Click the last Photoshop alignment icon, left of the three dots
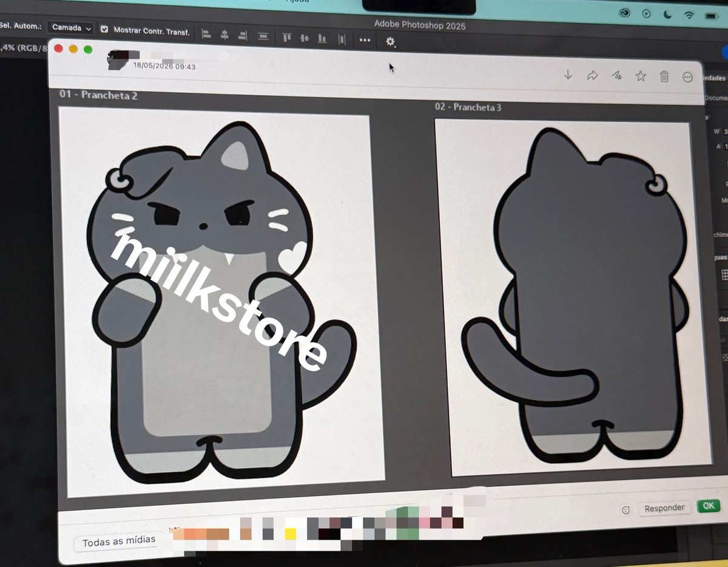The height and width of the screenshot is (567, 728). (x=342, y=39)
